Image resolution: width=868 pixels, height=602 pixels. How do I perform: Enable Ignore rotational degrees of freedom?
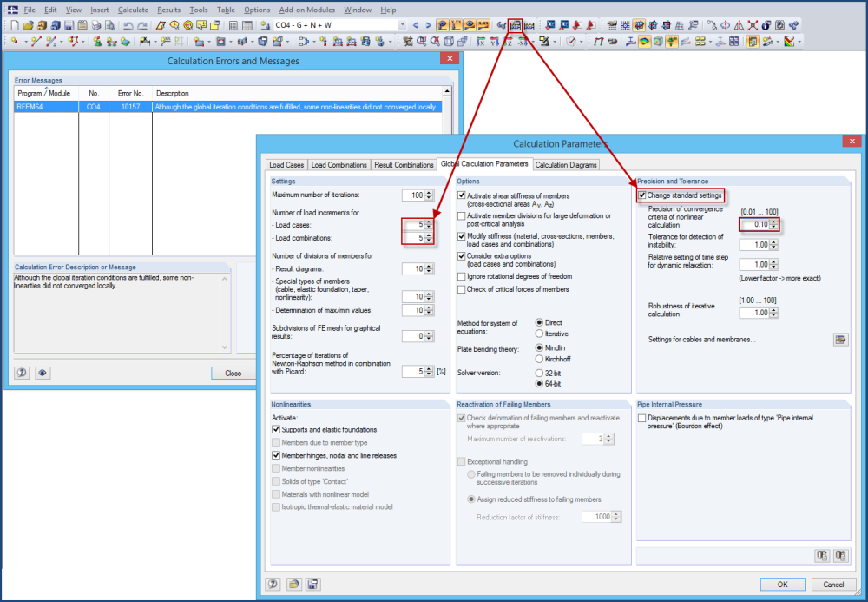[461, 276]
